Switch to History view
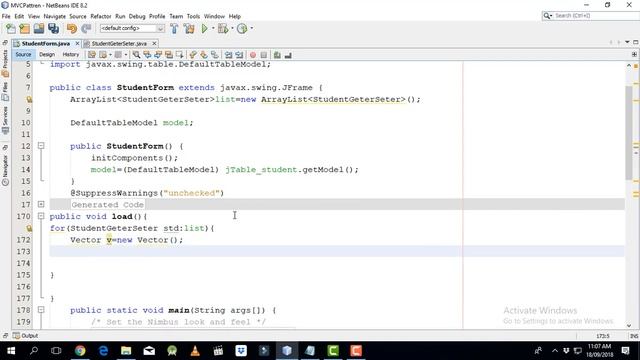This screenshot has height=360, width=640. coord(71,54)
